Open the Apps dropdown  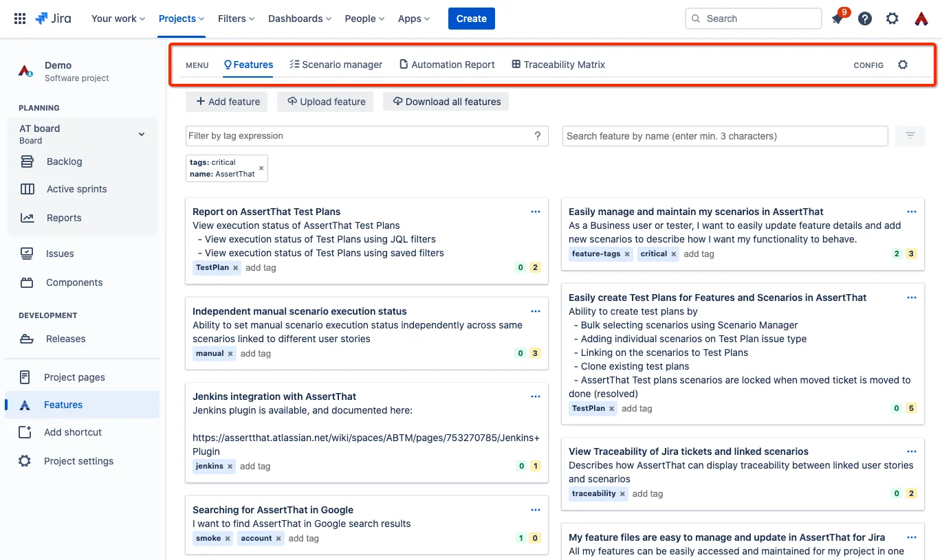[414, 19]
